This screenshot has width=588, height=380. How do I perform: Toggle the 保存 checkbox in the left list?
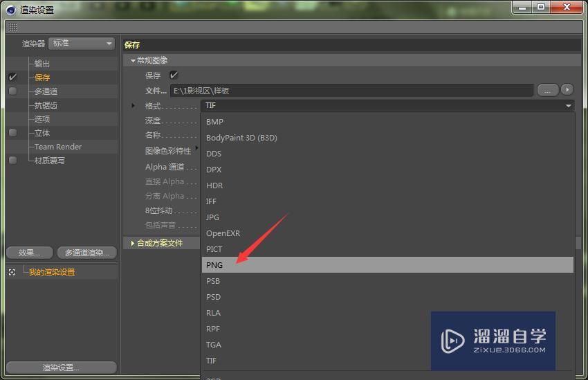pyautogui.click(x=12, y=78)
